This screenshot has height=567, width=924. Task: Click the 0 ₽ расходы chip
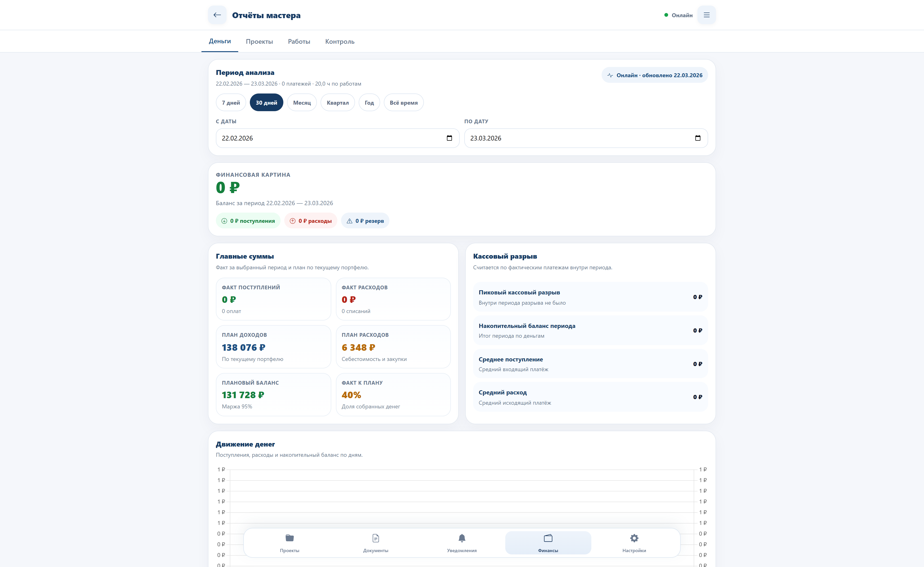[311, 221]
